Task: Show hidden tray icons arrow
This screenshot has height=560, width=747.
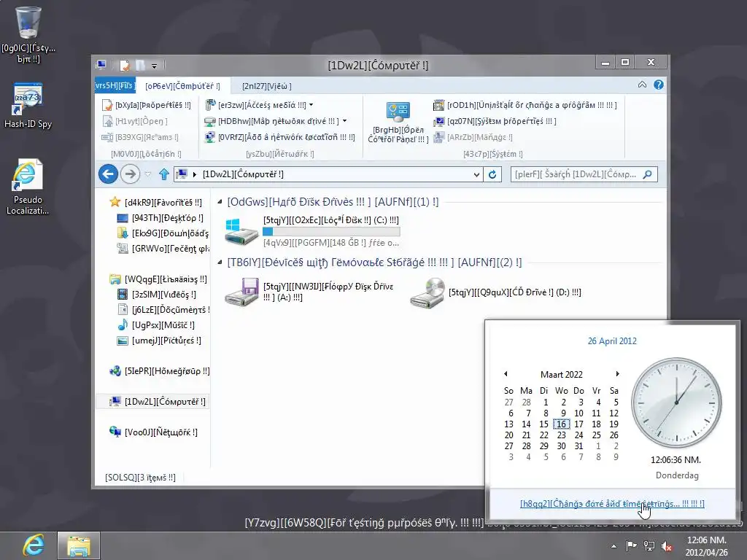Action: [x=614, y=546]
